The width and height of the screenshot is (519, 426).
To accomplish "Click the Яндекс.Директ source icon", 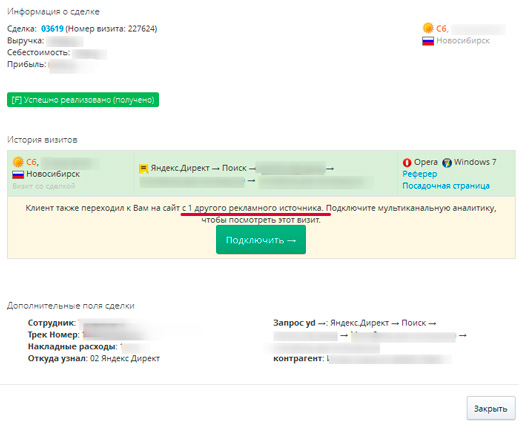I will click(143, 169).
